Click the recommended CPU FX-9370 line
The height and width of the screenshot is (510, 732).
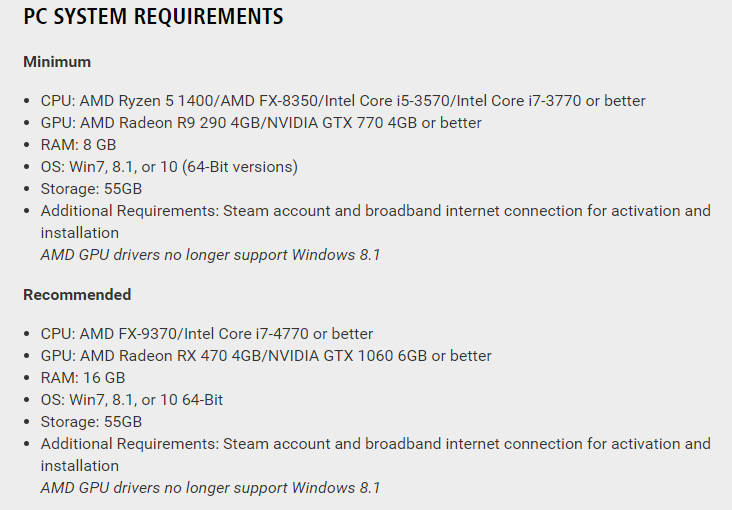(x=207, y=334)
